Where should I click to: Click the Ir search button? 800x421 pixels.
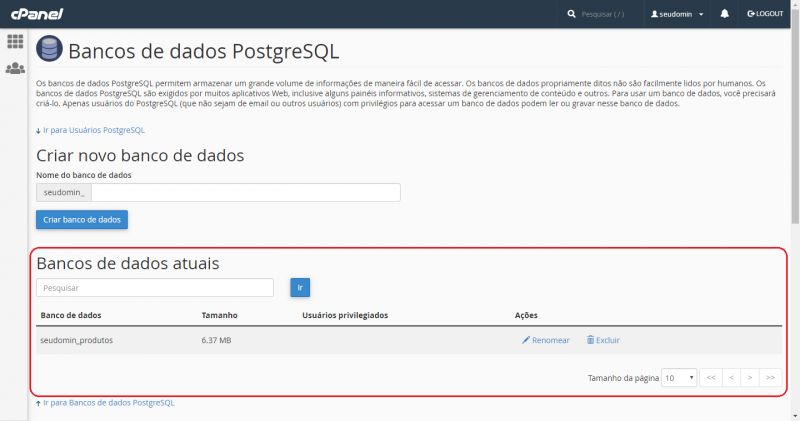(300, 288)
